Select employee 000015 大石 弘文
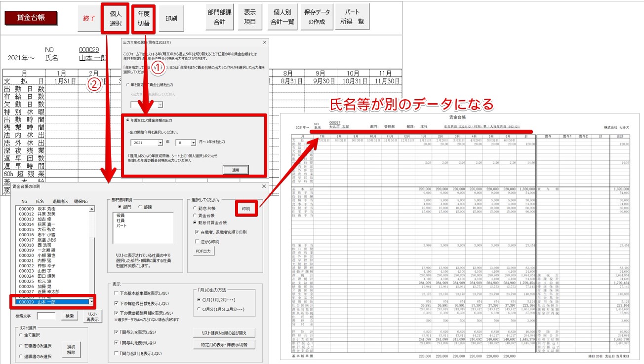Image resolution: width=644 pixels, height=364 pixels. [x=53, y=230]
